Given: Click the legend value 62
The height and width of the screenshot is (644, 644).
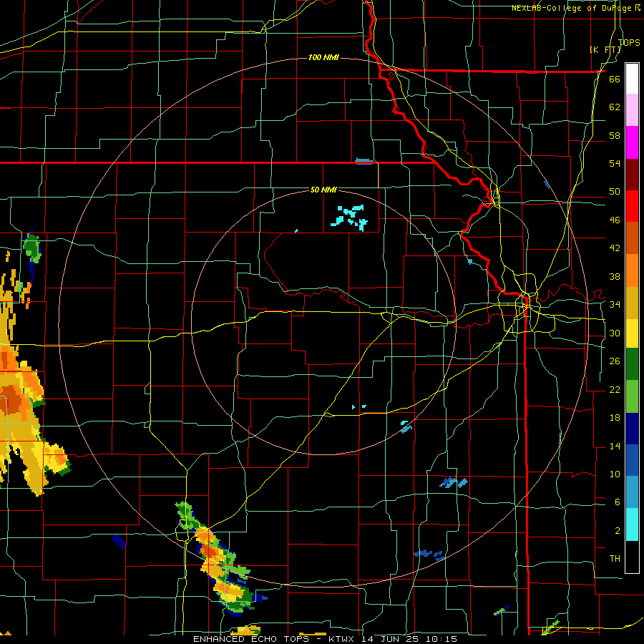Looking at the screenshot, I should (x=615, y=107).
